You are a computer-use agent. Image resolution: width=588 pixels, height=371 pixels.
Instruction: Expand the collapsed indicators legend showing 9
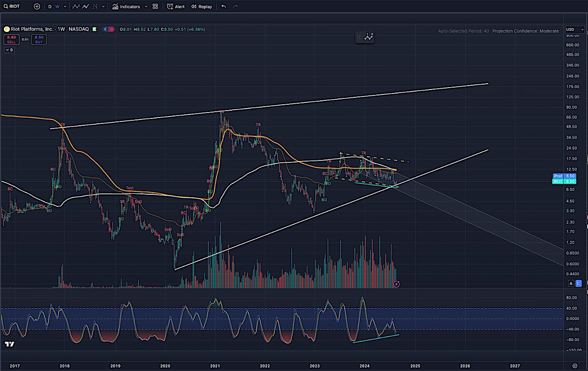pos(9,50)
